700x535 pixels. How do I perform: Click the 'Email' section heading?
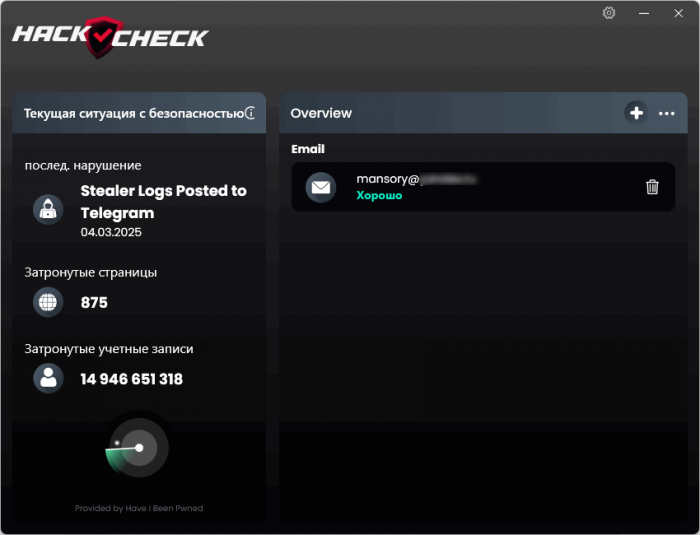click(308, 149)
